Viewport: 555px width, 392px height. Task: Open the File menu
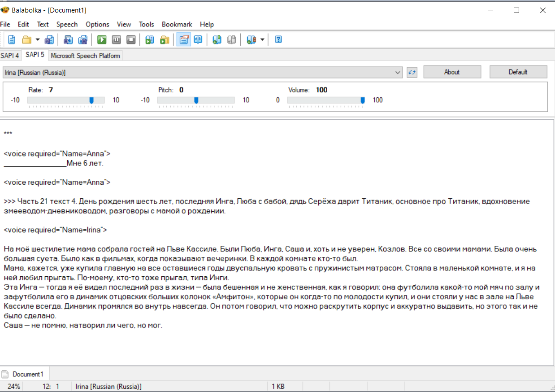coord(5,24)
